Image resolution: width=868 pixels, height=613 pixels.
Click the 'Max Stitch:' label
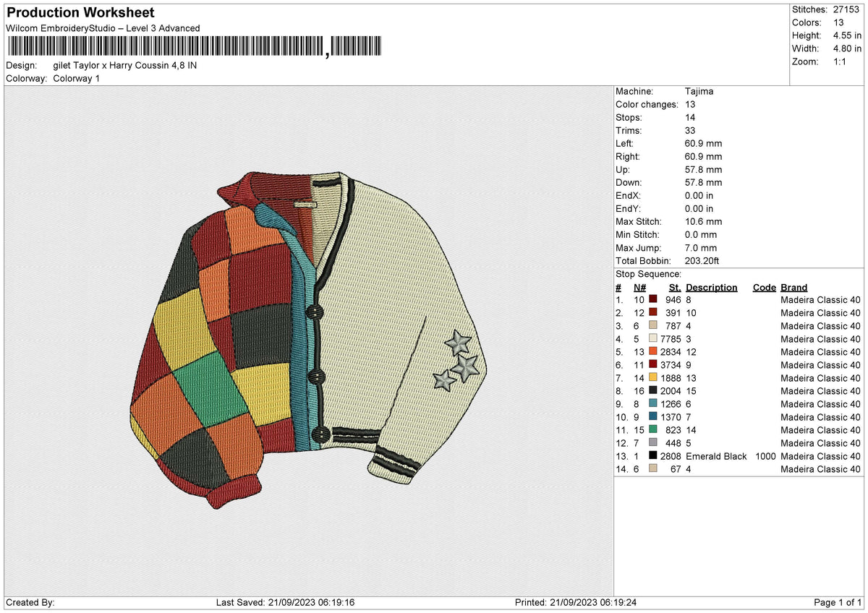pyautogui.click(x=637, y=221)
